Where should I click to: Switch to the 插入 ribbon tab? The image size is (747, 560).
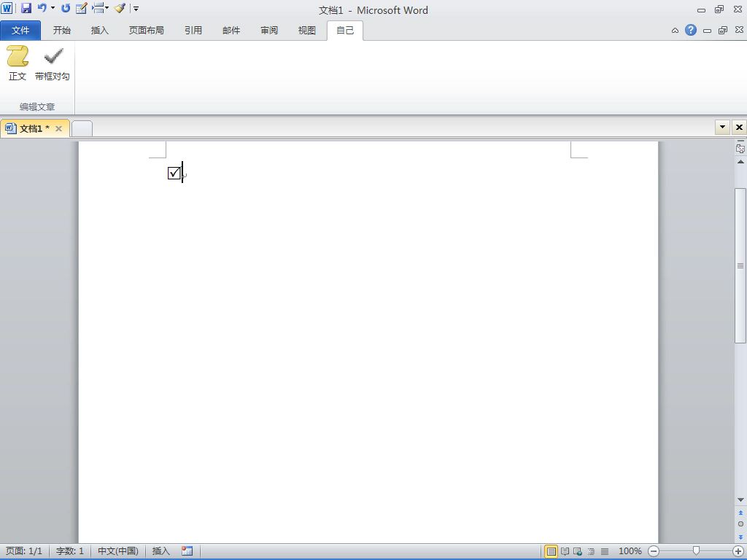(x=99, y=31)
